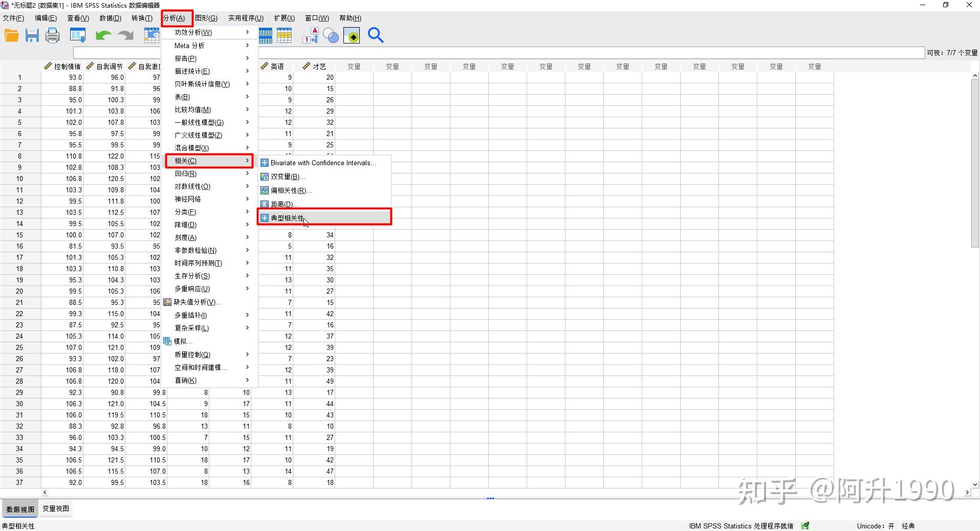Image resolution: width=980 pixels, height=531 pixels.
Task: Click the open data document folder icon
Action: 12,35
